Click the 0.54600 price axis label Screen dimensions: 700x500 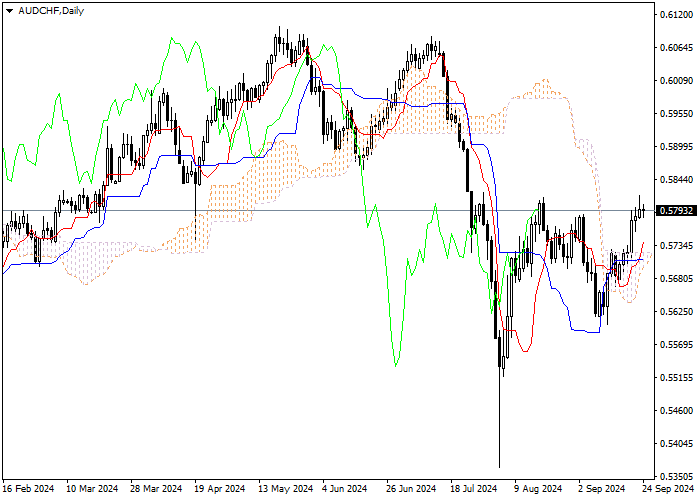coord(676,411)
